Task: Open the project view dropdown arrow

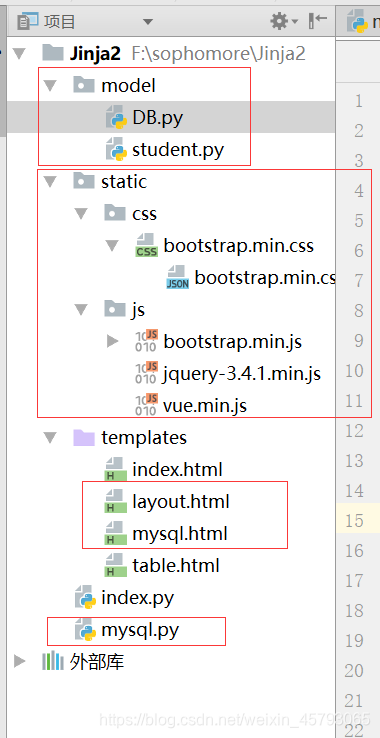Action: point(148,22)
